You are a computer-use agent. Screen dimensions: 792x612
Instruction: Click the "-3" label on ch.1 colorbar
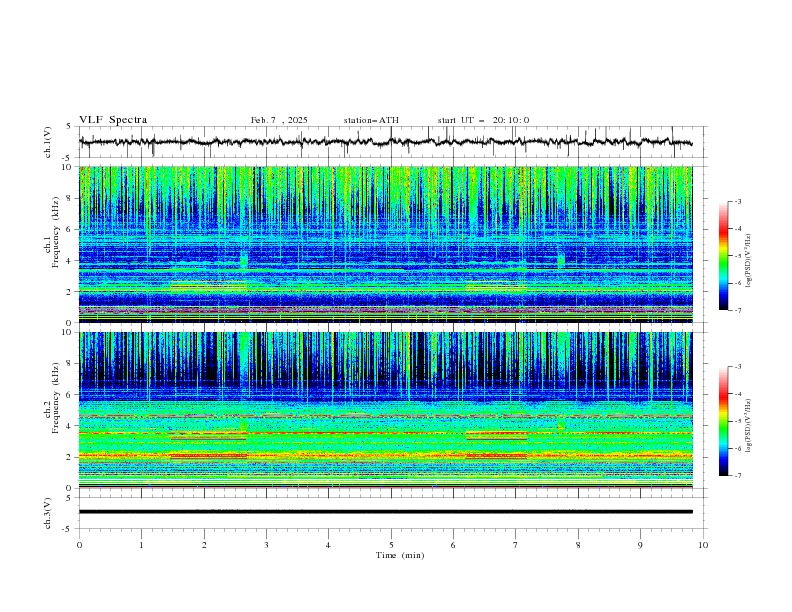[738, 201]
